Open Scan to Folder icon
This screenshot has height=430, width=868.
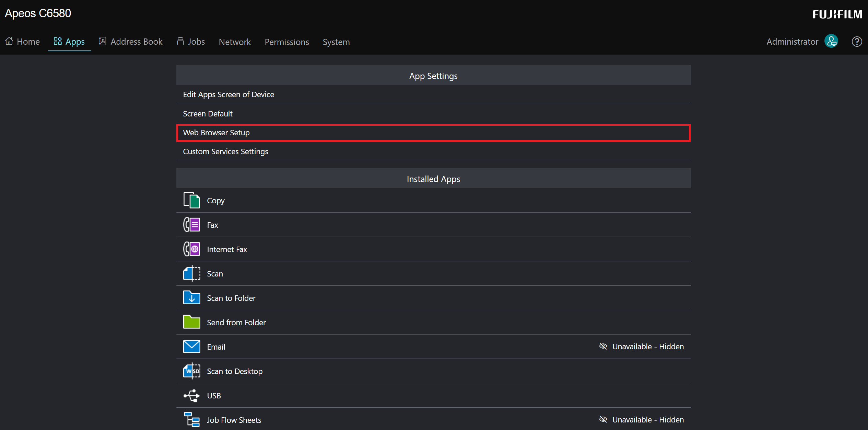click(x=191, y=298)
